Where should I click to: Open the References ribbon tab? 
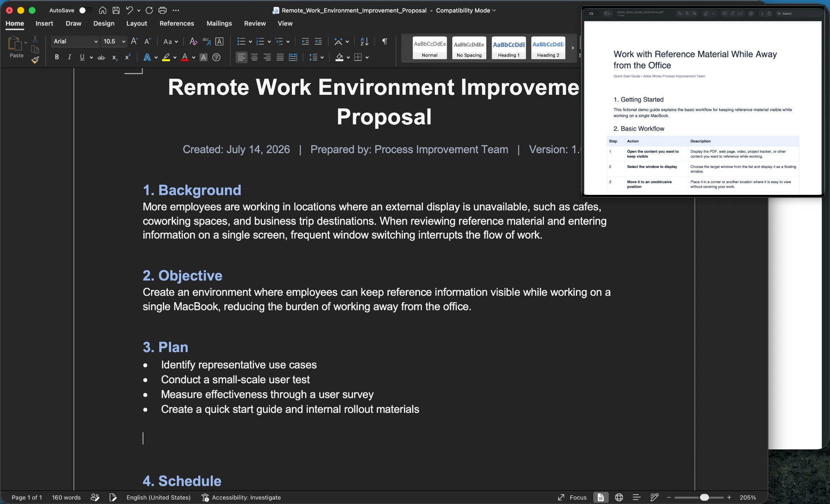click(177, 23)
